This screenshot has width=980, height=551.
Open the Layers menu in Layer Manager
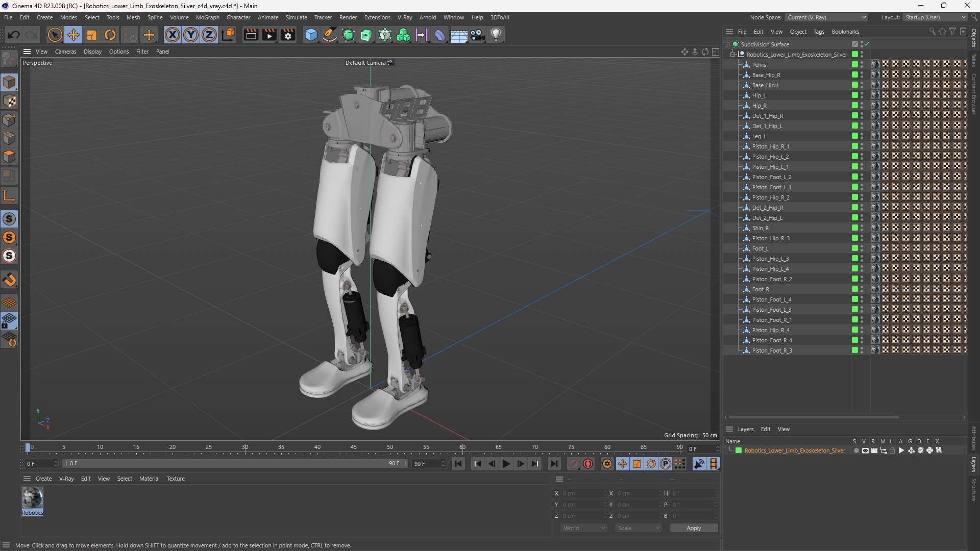pos(745,429)
